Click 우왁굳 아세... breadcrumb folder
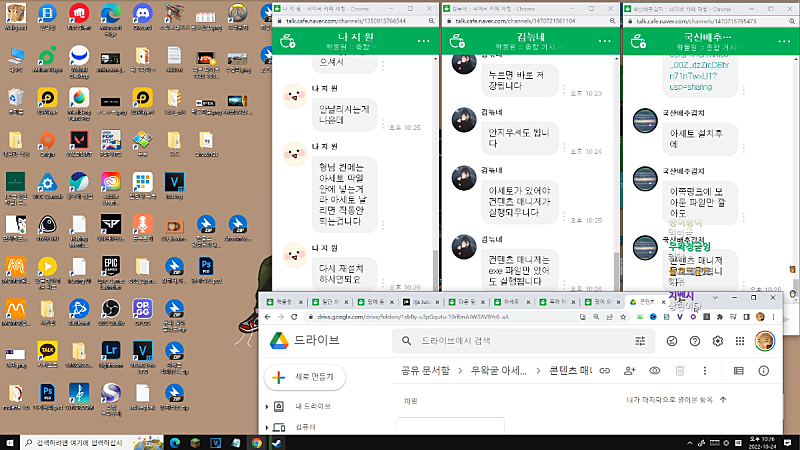The height and width of the screenshot is (450, 800). 498,371
